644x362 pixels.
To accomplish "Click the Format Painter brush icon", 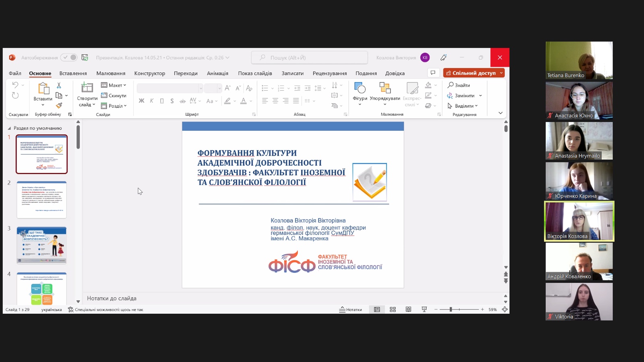I will [x=59, y=105].
